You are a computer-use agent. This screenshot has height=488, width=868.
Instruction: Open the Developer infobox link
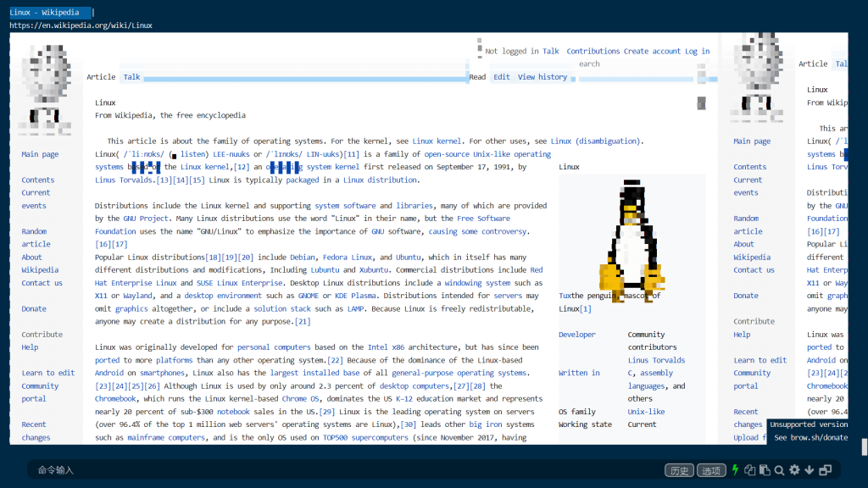pos(576,335)
